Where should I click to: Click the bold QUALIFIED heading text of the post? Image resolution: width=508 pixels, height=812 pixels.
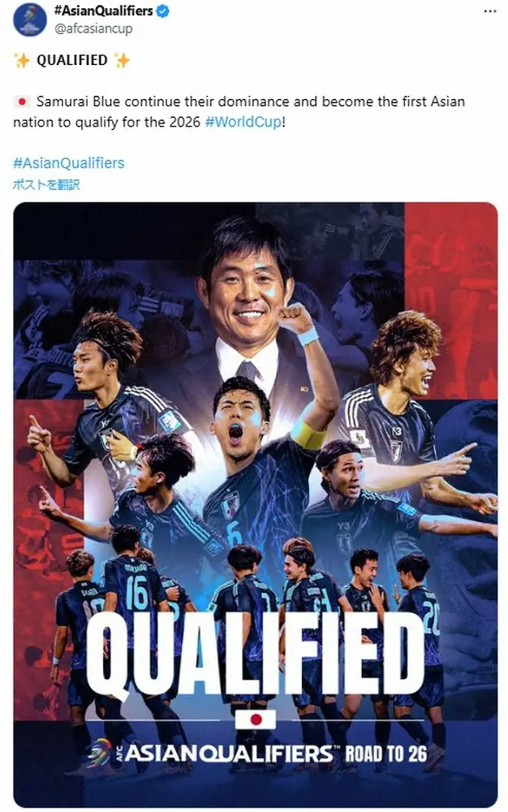click(72, 60)
